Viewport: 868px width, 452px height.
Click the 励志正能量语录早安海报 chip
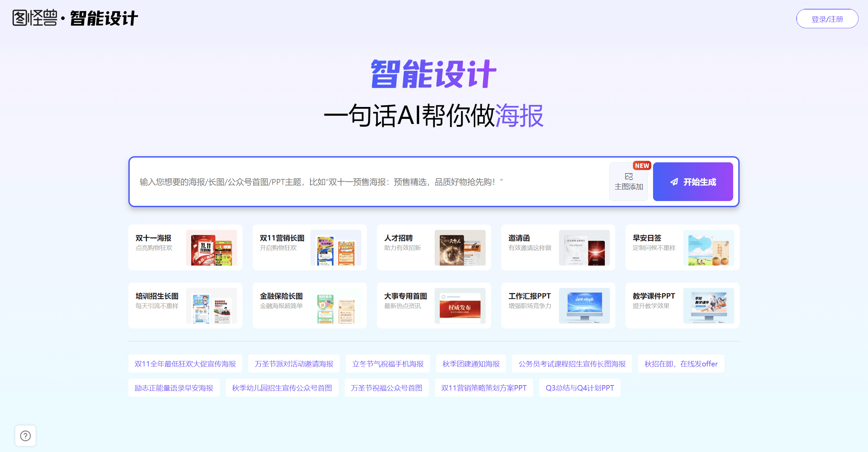point(174,387)
